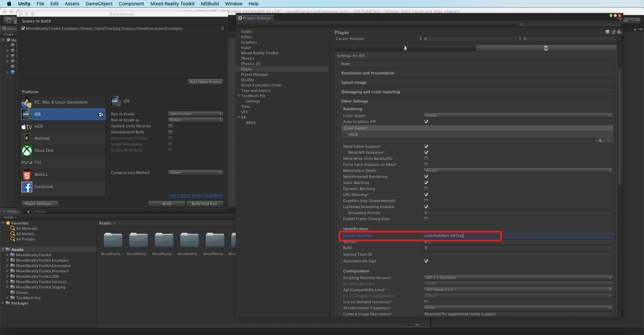The width and height of the screenshot is (644, 335).
Task: Click the Build button
Action: (166, 204)
